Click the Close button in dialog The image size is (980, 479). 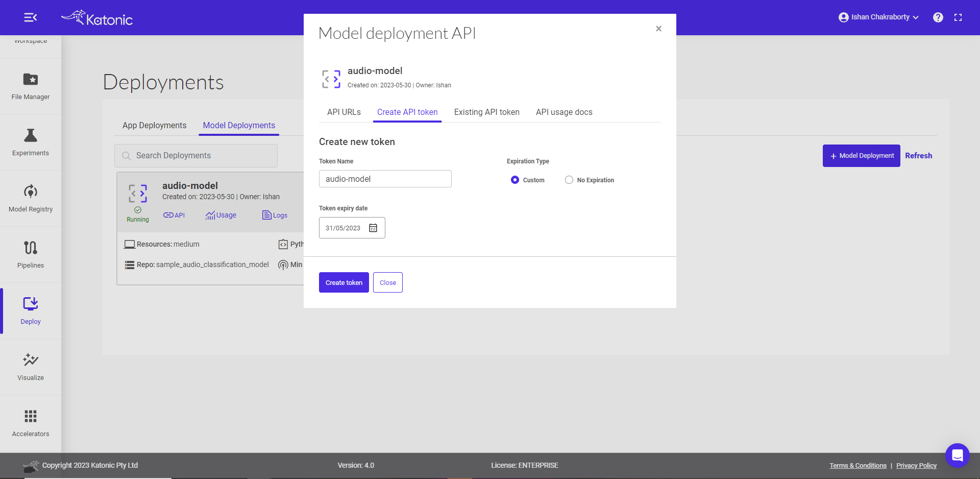coord(388,282)
